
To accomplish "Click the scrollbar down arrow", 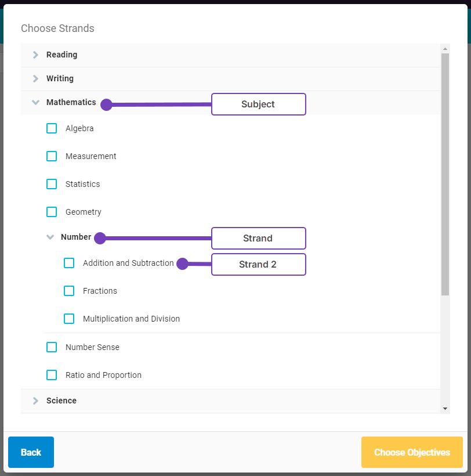I will tap(445, 409).
